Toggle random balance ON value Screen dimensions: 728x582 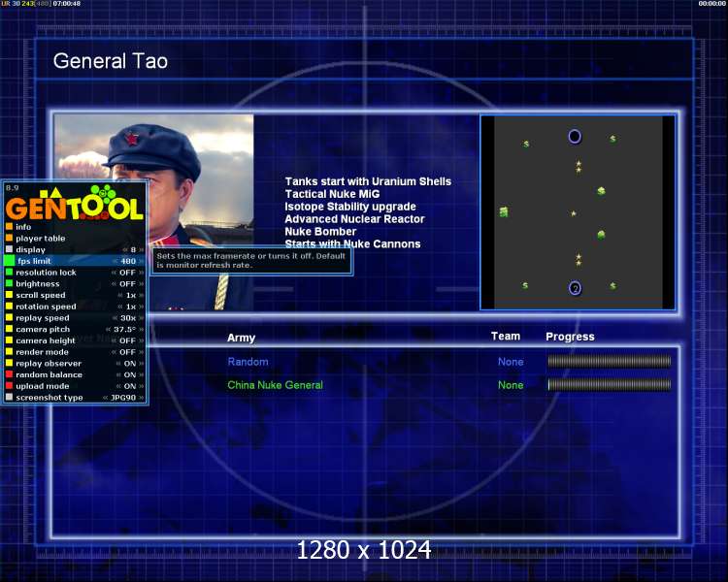[x=130, y=374]
